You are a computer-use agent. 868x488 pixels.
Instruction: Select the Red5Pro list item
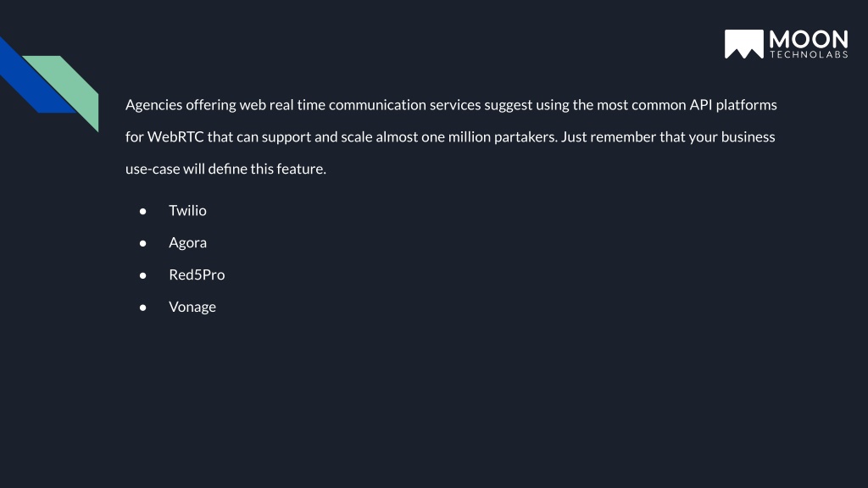tap(197, 275)
